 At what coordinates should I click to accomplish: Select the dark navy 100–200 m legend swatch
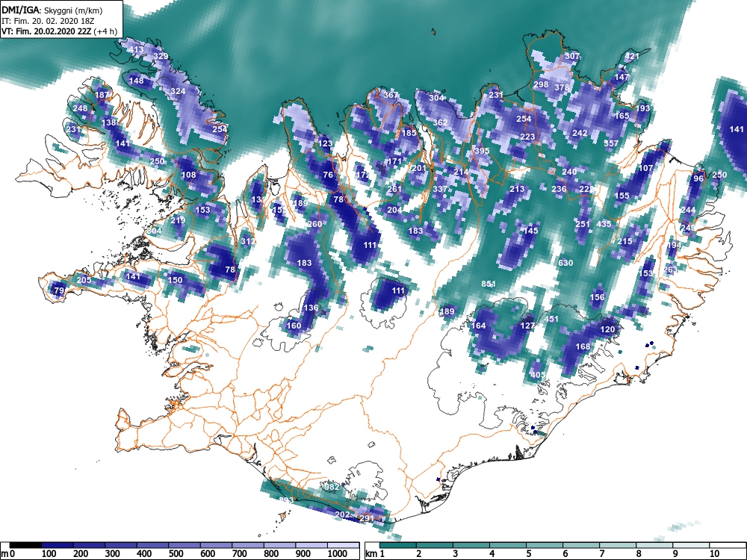[58, 545]
